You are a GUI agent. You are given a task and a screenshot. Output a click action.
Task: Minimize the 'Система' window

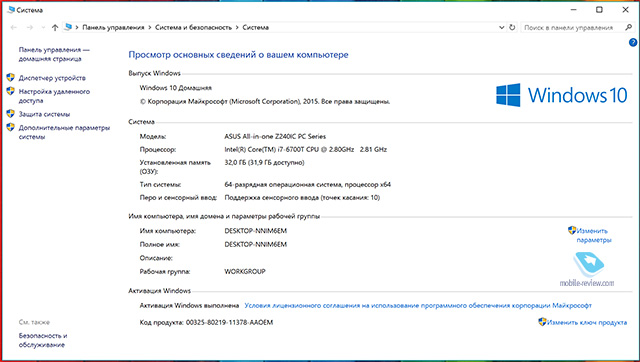click(x=573, y=10)
